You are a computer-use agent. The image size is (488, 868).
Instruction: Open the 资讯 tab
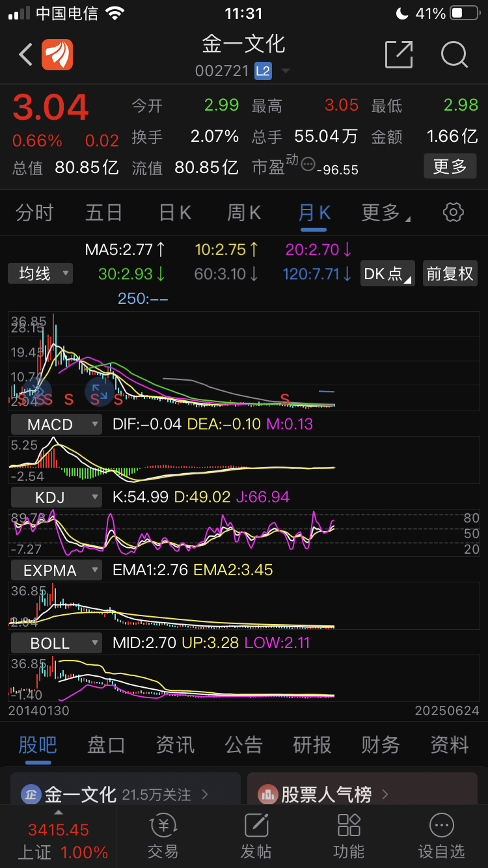(175, 745)
